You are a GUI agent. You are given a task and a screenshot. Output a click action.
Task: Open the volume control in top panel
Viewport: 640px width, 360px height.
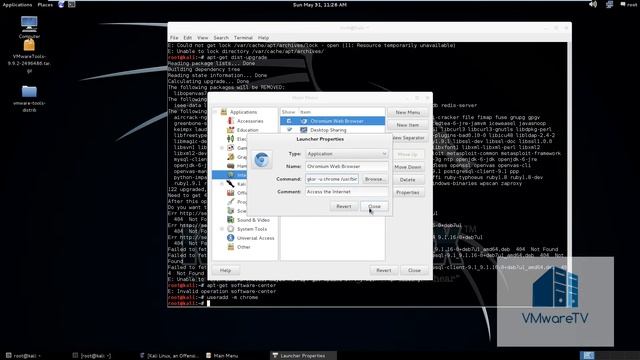tap(593, 4)
